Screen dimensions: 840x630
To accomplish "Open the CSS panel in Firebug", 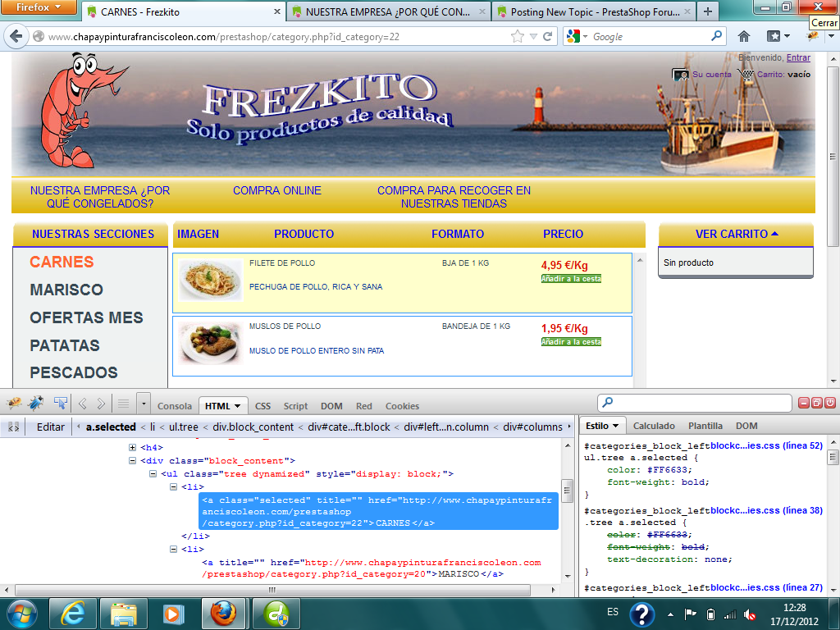I will tap(262, 406).
